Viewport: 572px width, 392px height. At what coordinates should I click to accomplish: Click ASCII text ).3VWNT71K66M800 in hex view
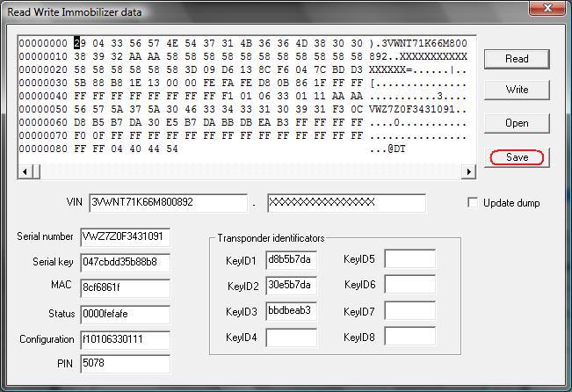[x=418, y=43]
